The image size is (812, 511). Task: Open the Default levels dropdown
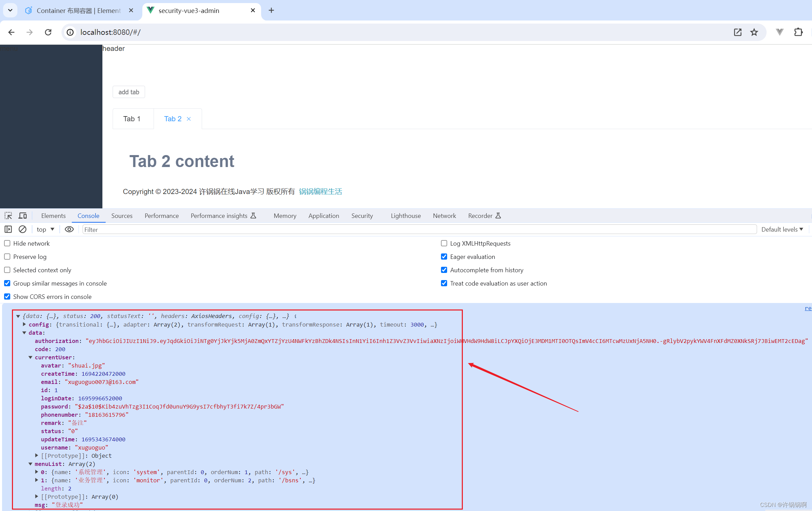[782, 229]
